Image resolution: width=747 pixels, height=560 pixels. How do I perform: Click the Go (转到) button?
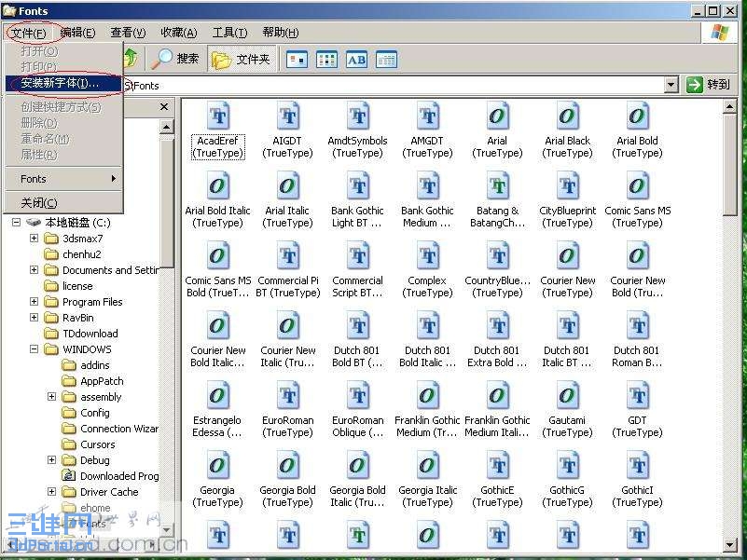coord(709,85)
